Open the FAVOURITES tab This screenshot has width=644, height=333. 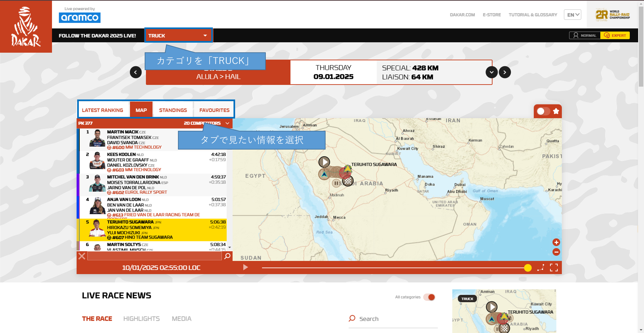(x=214, y=110)
